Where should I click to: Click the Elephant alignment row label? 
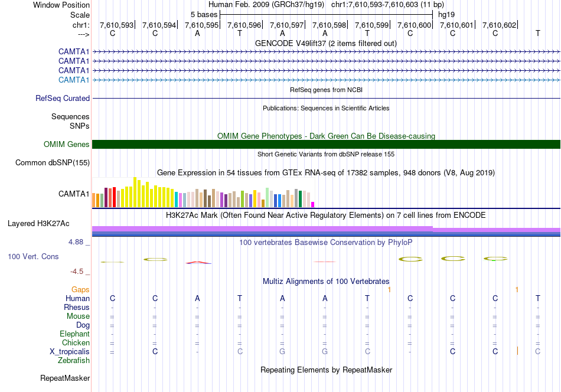click(74, 334)
